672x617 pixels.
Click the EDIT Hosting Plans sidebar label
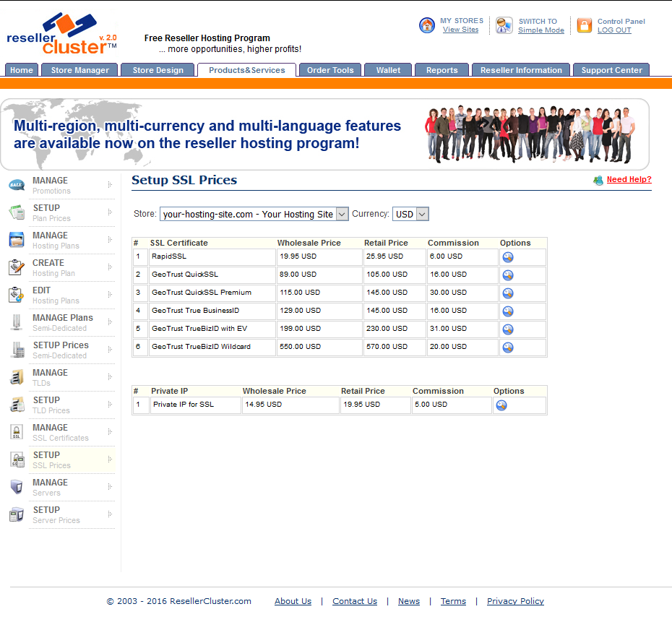(x=56, y=295)
